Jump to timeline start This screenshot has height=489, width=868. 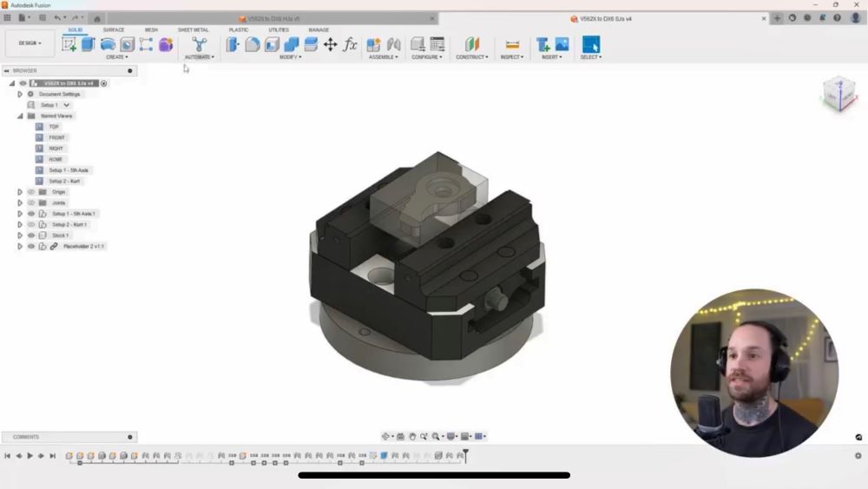7,456
